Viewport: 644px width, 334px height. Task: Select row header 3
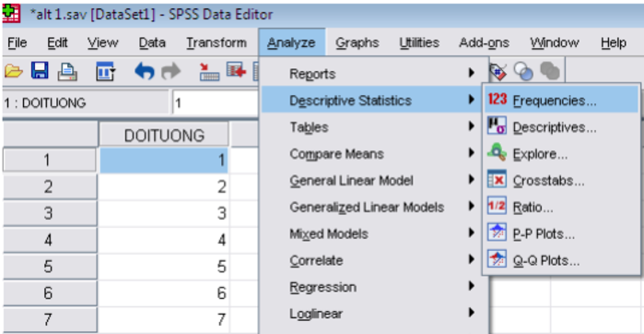[x=50, y=213]
